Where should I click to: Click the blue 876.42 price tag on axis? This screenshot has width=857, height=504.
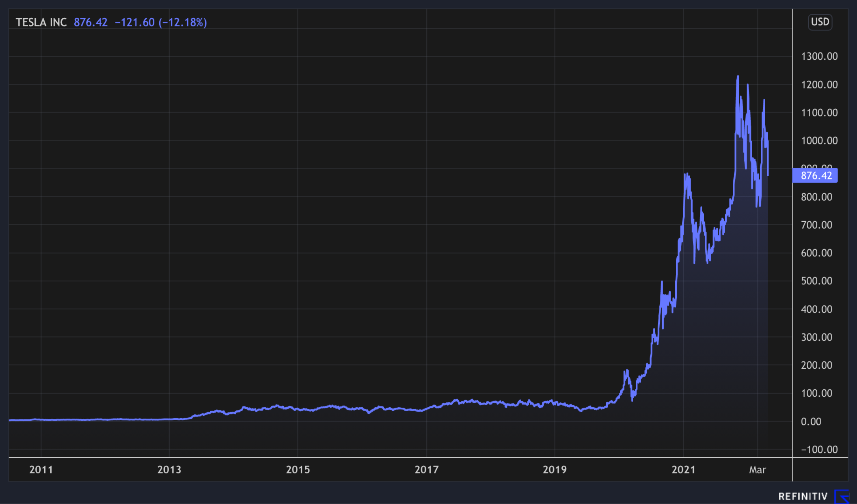(815, 176)
